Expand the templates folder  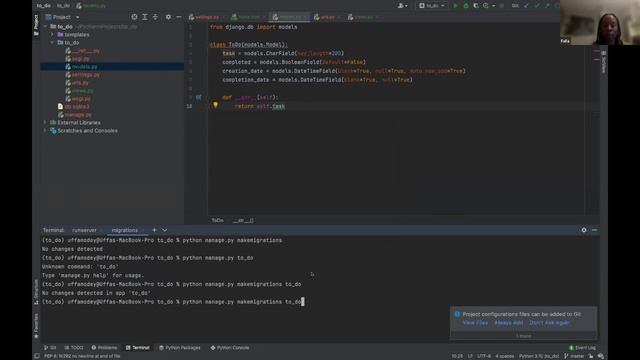tap(52, 35)
